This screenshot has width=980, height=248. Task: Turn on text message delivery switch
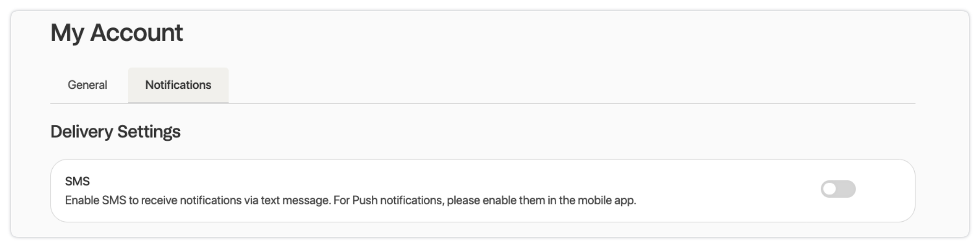838,189
